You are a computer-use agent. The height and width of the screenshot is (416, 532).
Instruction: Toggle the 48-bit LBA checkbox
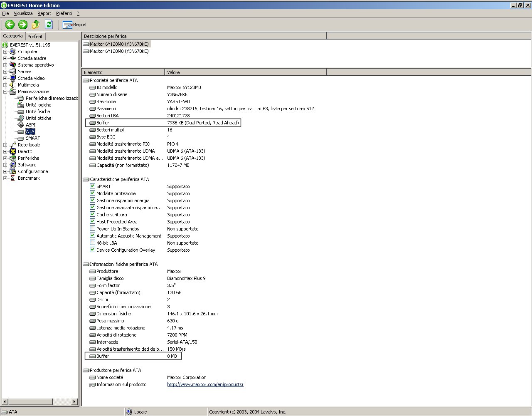pyautogui.click(x=93, y=243)
